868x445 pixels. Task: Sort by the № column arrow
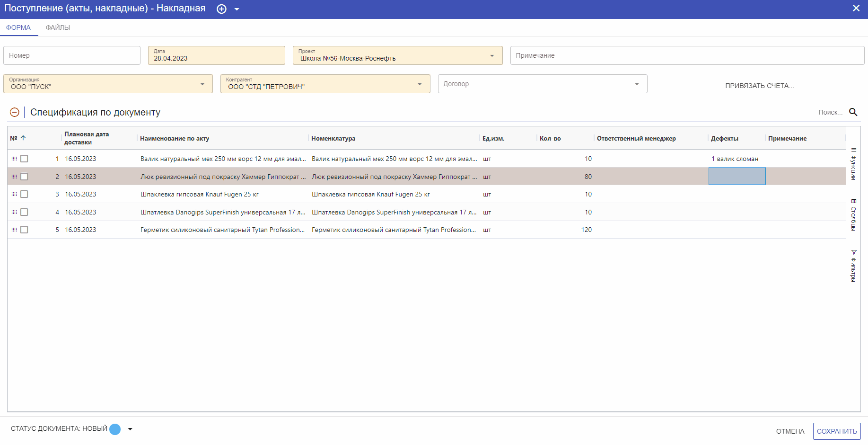pos(23,138)
